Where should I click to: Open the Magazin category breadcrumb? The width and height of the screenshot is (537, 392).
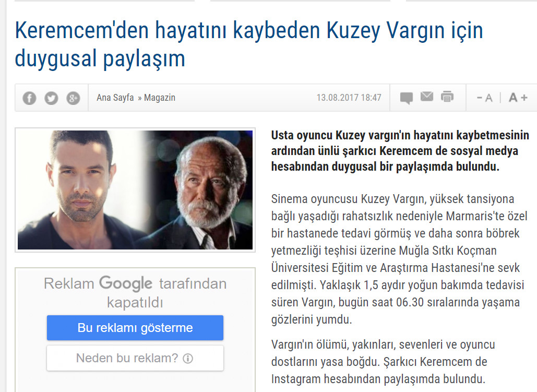(x=160, y=98)
